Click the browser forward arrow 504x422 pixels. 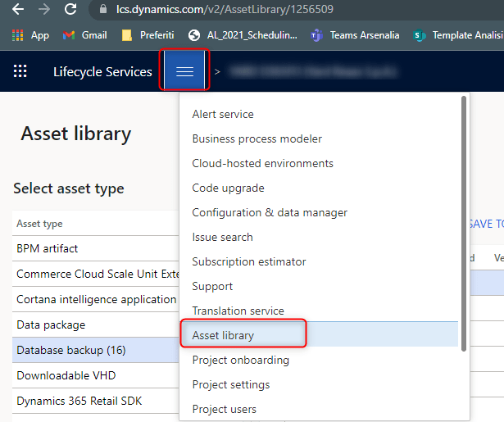(x=43, y=10)
